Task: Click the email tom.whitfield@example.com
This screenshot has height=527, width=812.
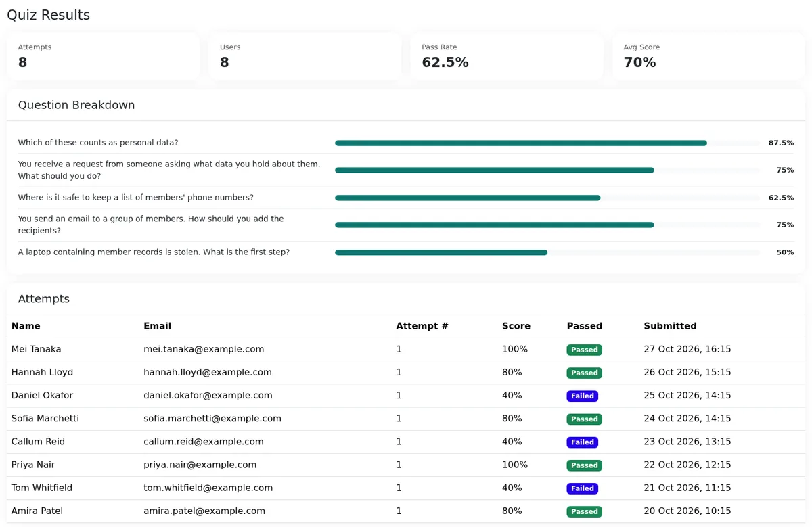Action: [x=208, y=488]
